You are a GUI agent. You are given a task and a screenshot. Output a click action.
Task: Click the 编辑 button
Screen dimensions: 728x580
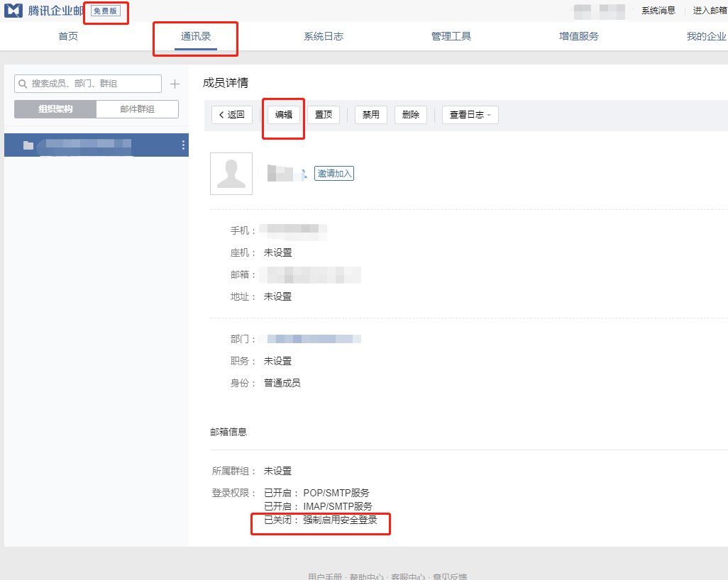tap(283, 114)
